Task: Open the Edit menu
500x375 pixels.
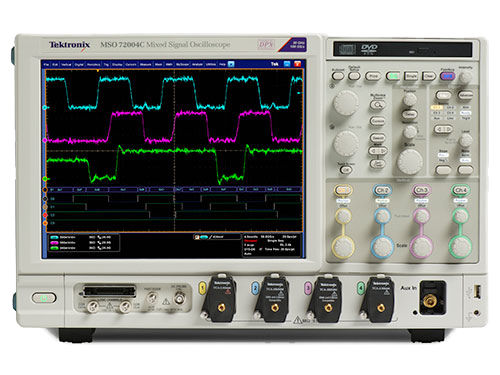Action: pos(55,64)
